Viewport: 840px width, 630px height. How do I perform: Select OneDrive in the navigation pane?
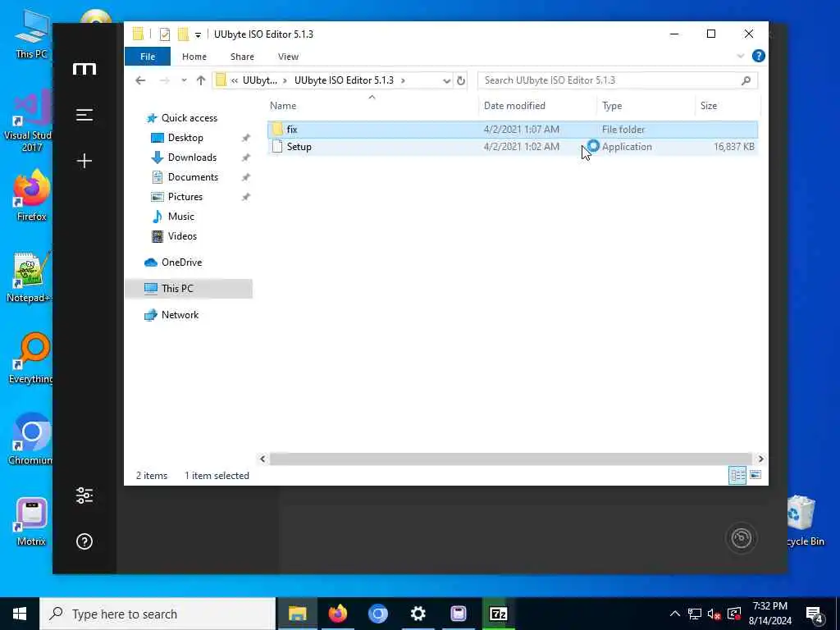pyautogui.click(x=181, y=262)
